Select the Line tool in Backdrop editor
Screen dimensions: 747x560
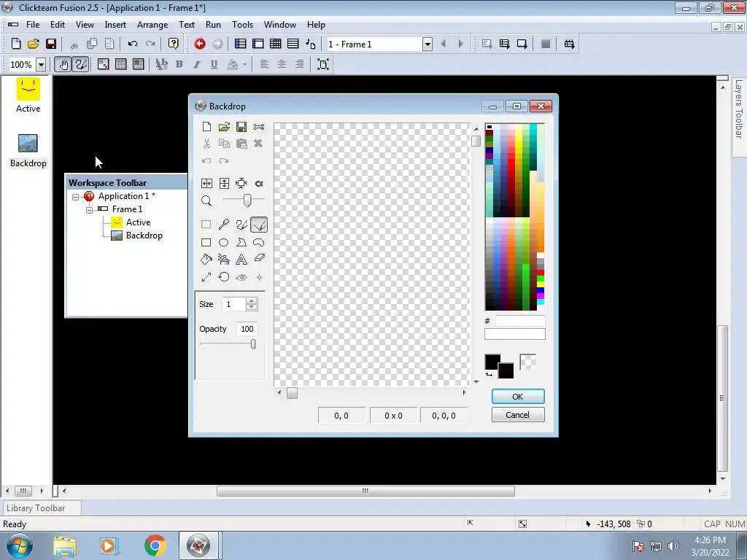pos(259,225)
